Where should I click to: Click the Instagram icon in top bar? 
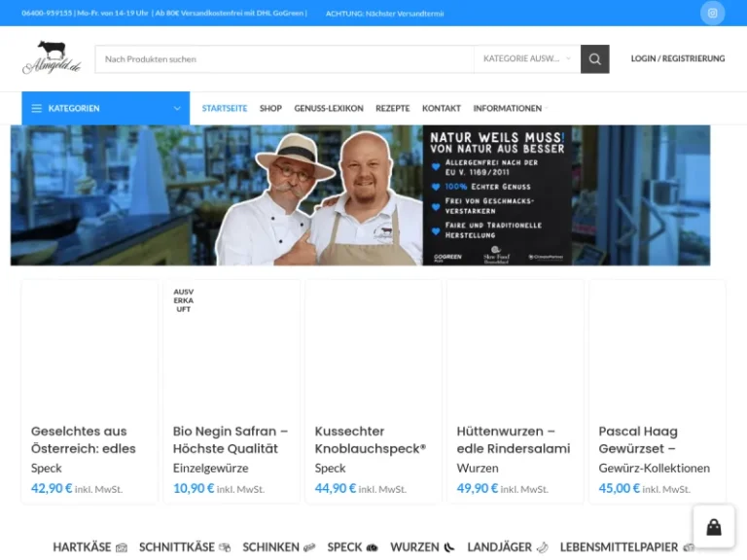(712, 13)
